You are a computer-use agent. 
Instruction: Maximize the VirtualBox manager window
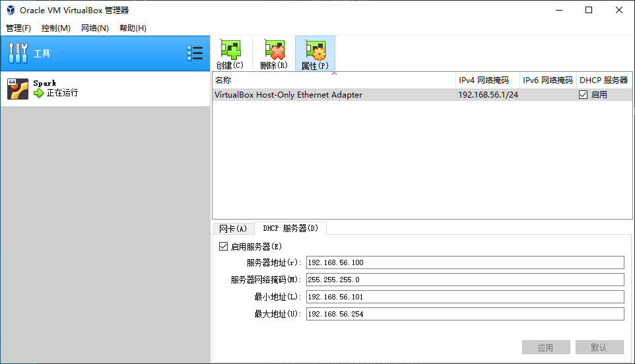pos(589,10)
